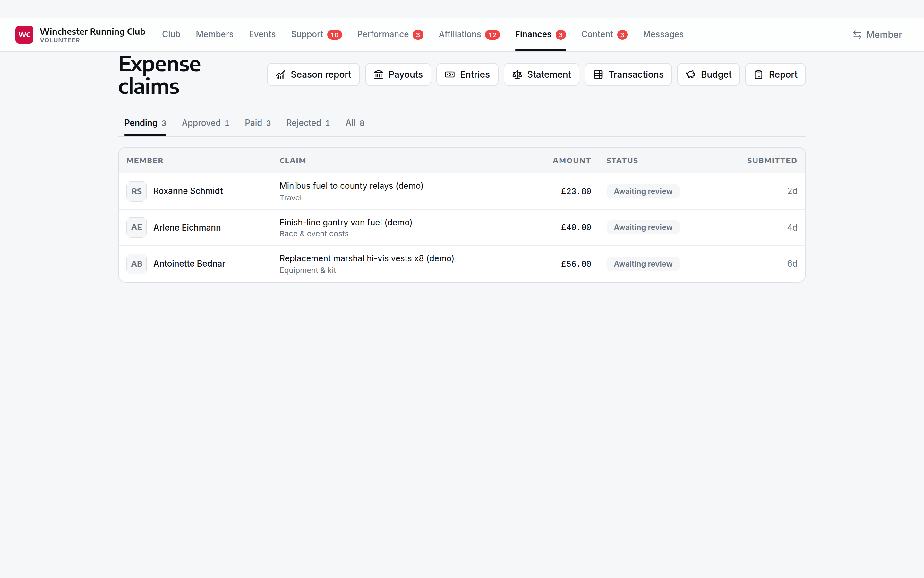This screenshot has height=578, width=924.
Task: Go to the Members section
Action: (215, 34)
